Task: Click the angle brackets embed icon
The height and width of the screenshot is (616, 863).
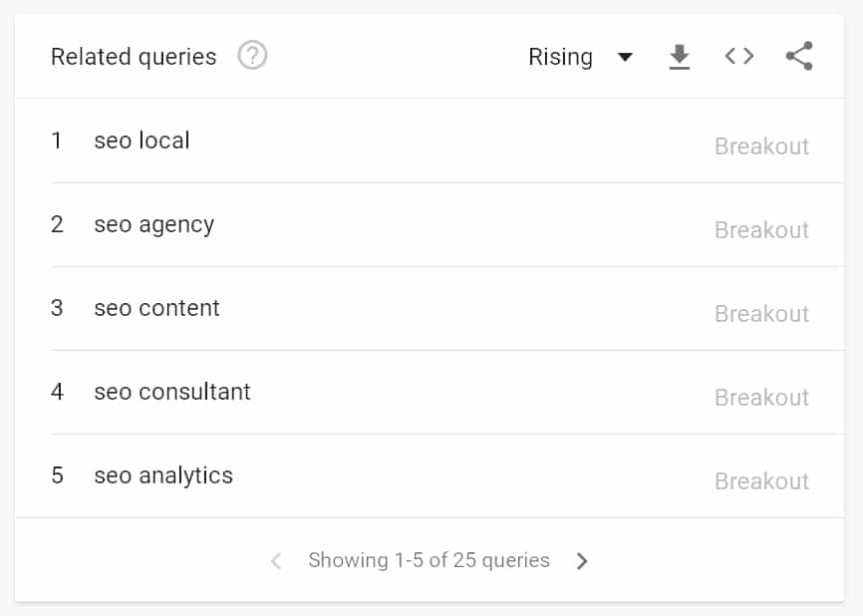Action: [x=738, y=57]
